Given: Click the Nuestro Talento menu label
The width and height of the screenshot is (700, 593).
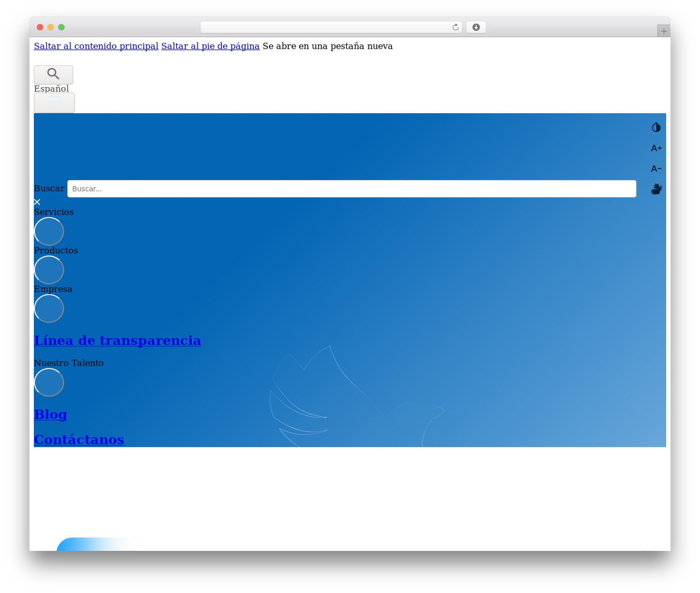Looking at the screenshot, I should point(69,363).
